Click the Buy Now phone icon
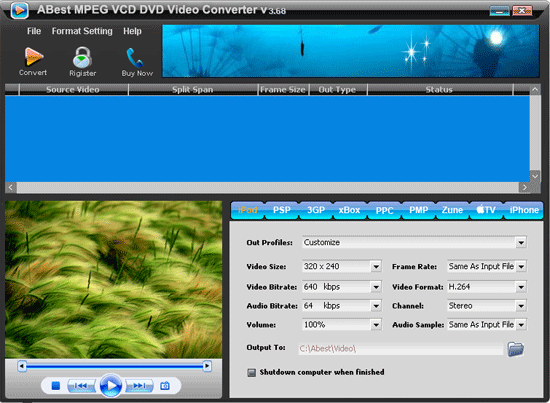 click(x=134, y=58)
